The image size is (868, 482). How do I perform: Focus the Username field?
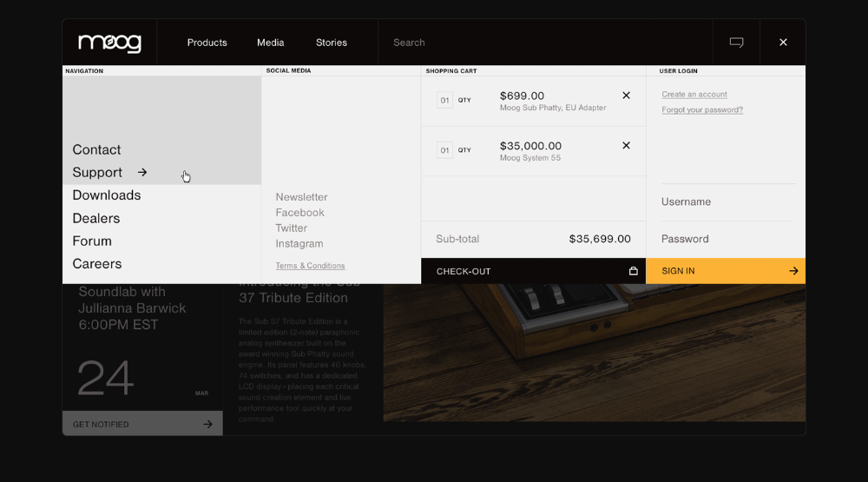click(x=727, y=201)
